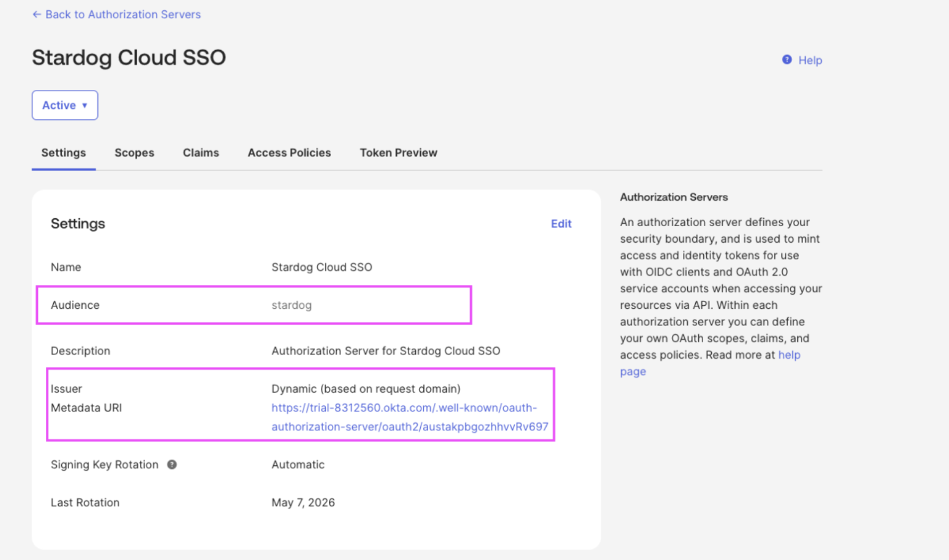Click the Name field label
This screenshot has width=949, height=560.
point(66,267)
